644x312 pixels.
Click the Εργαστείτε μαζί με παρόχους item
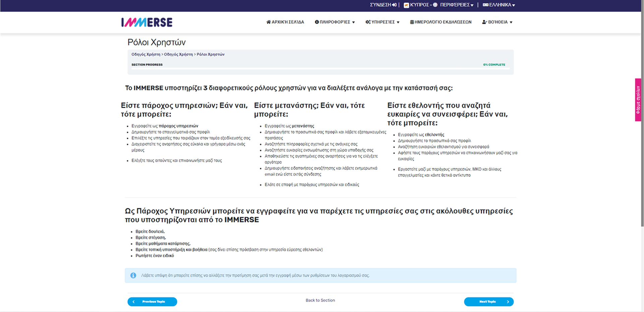click(450, 172)
